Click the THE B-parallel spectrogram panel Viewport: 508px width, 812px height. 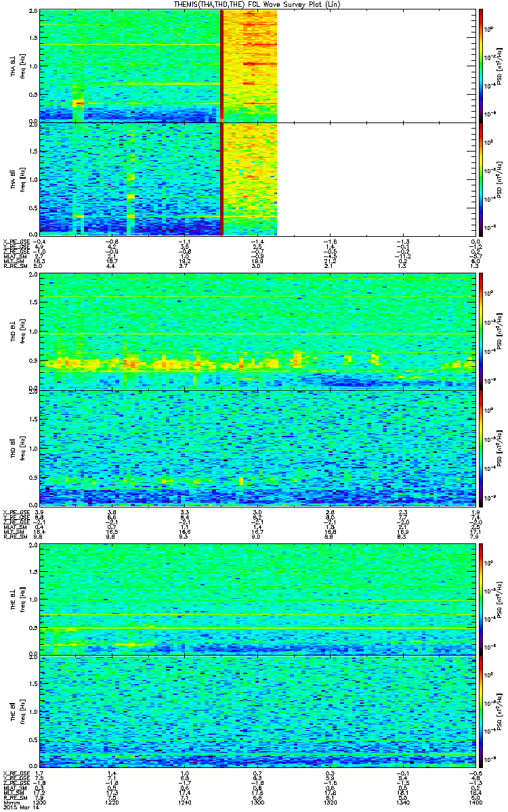(x=257, y=710)
